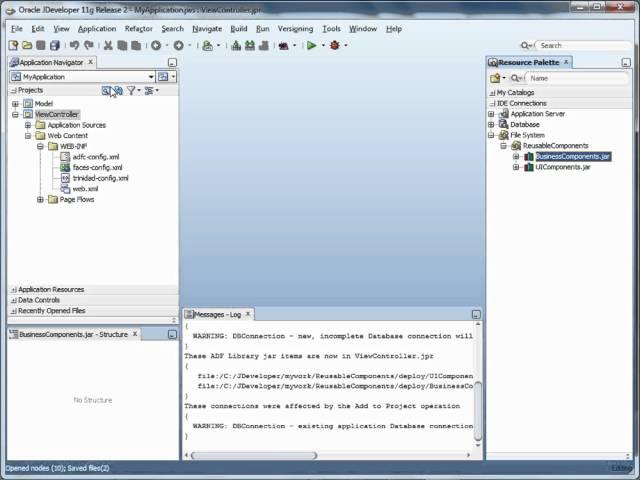
Task: Select the Messages - Log tab
Action: tap(217, 314)
